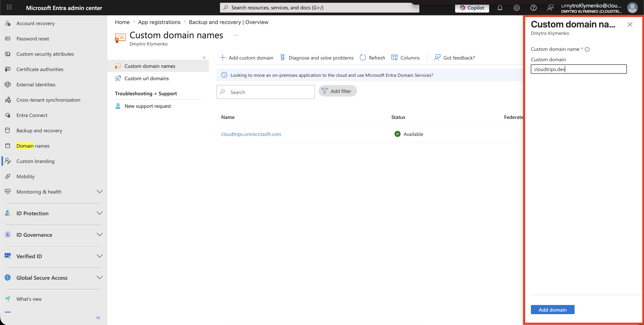
Task: Click the feedback person icon in top bar
Action: 550,8
